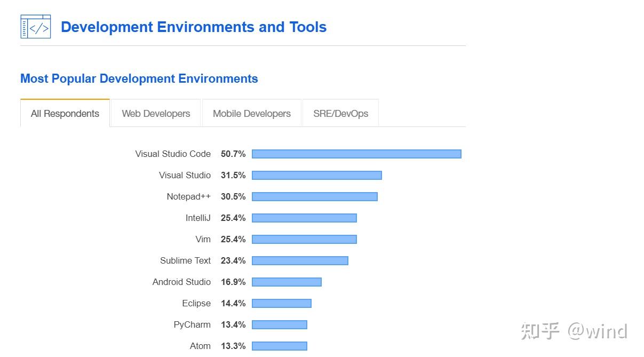
Task: Click the Android Studio bar
Action: (286, 282)
